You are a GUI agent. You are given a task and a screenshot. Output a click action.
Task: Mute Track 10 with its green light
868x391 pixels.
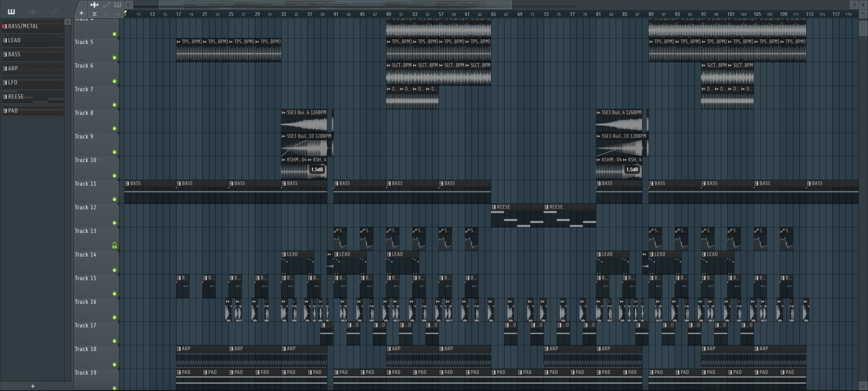tap(114, 176)
